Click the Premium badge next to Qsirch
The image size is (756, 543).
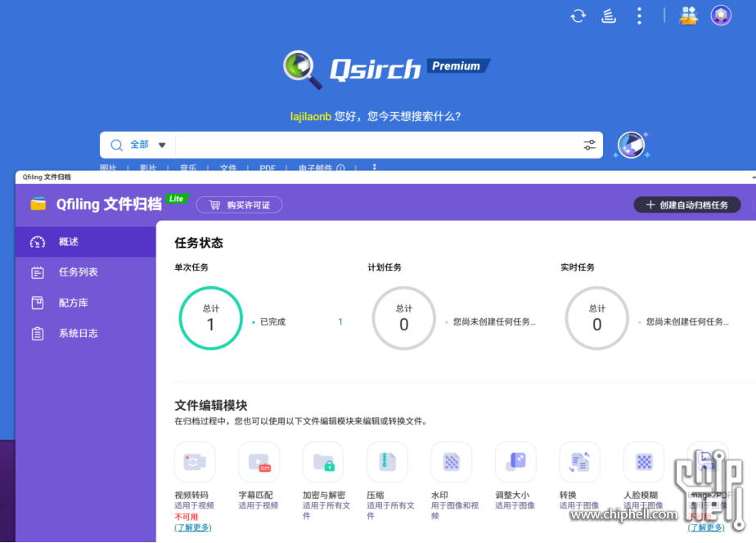point(458,66)
